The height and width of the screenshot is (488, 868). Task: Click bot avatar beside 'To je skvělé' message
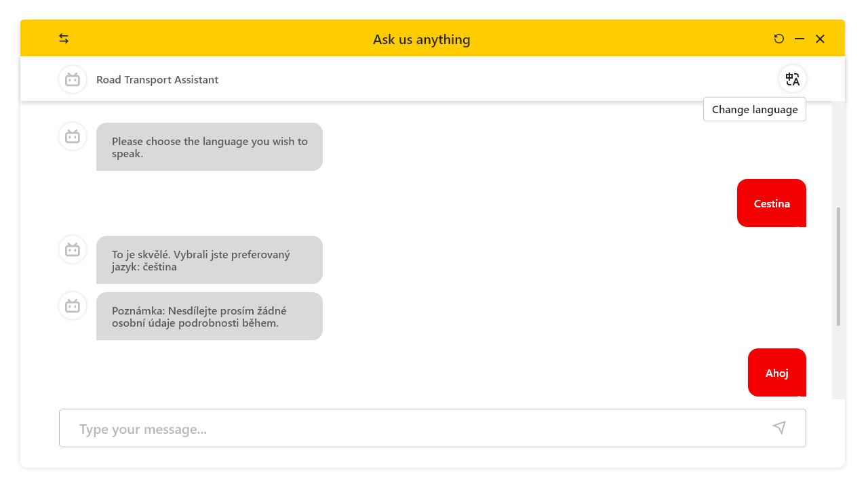[73, 249]
